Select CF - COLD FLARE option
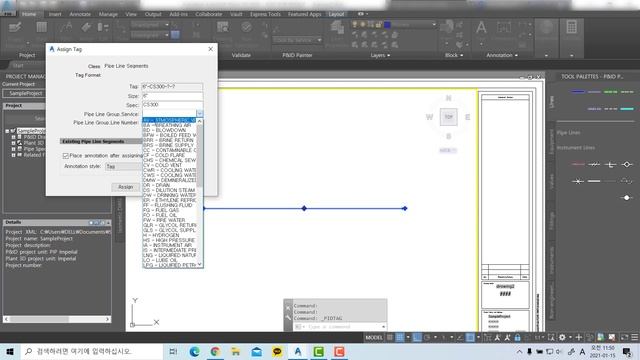Viewport: 640px width, 360px height. pos(169,155)
